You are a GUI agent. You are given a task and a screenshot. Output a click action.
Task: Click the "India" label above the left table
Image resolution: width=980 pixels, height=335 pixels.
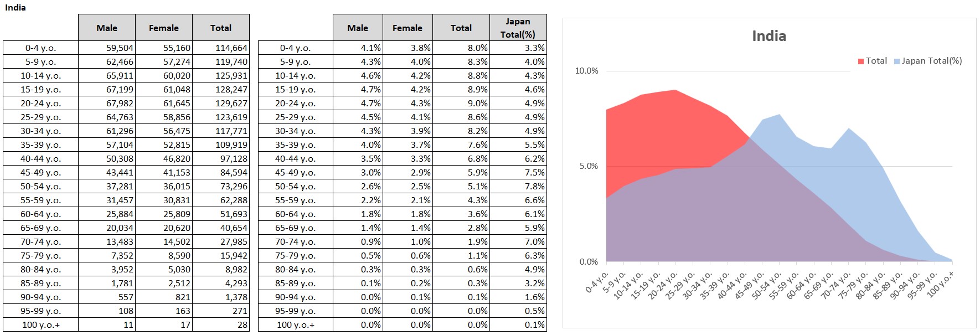tap(16, 8)
